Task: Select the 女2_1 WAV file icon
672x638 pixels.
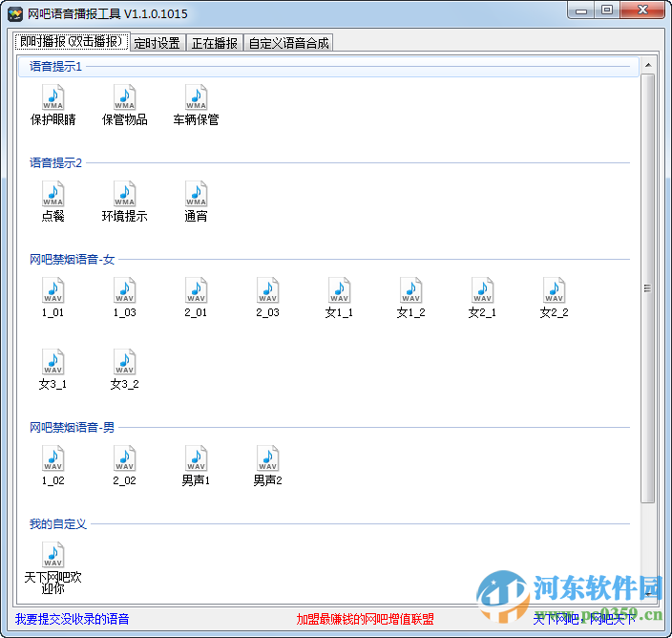Action: [482, 290]
